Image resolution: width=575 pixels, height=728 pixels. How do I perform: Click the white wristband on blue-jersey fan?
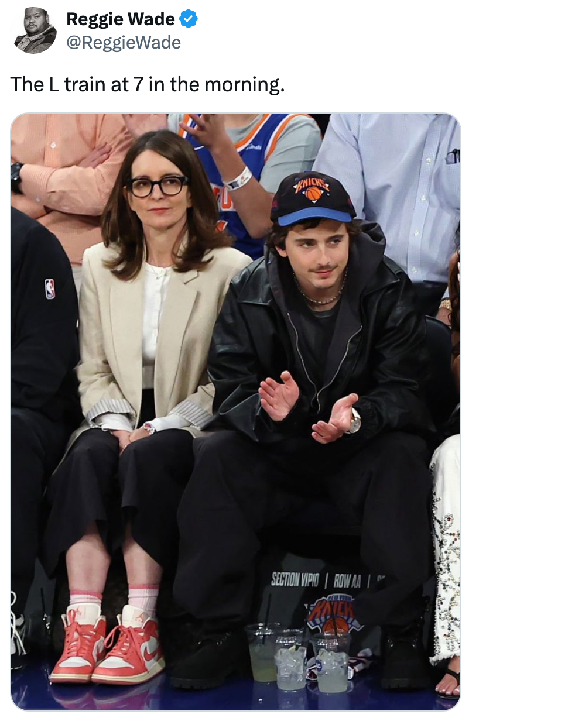(239, 178)
